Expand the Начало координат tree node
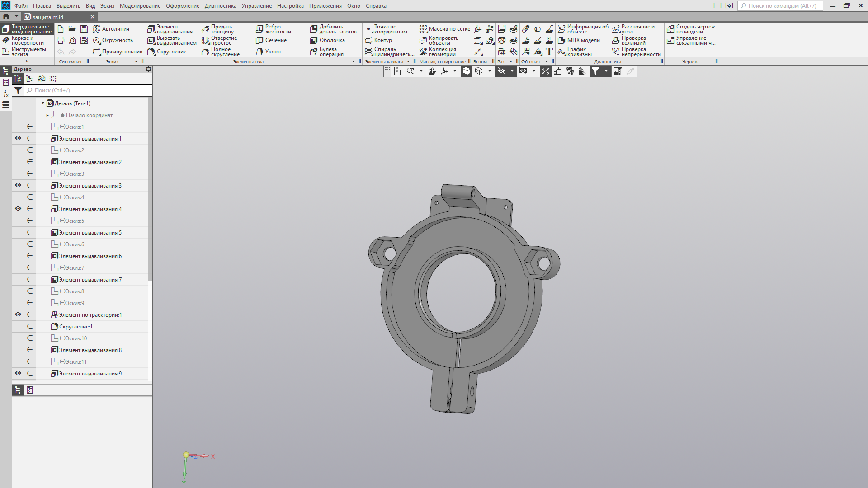 click(x=47, y=115)
